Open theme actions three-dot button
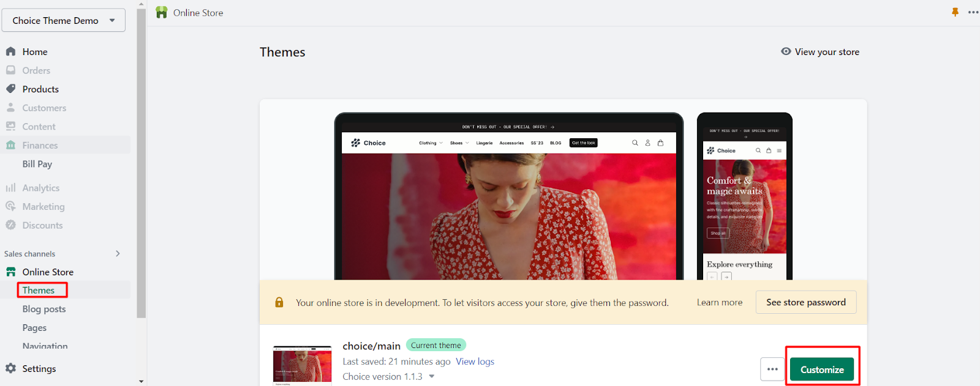The height and width of the screenshot is (386, 980). tap(772, 369)
